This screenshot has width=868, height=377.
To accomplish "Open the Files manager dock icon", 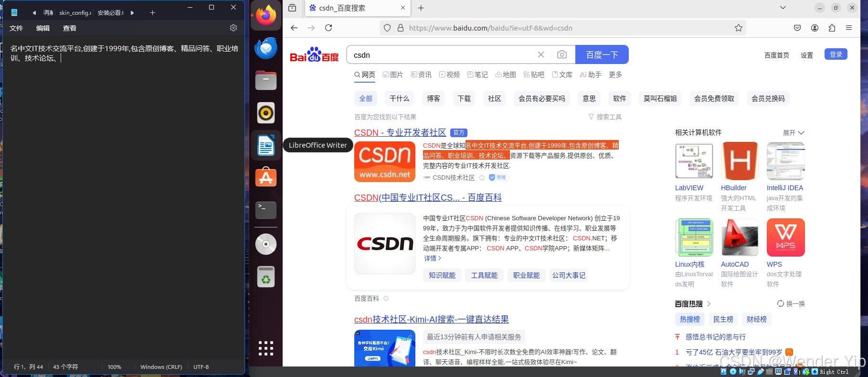I will pos(266,80).
